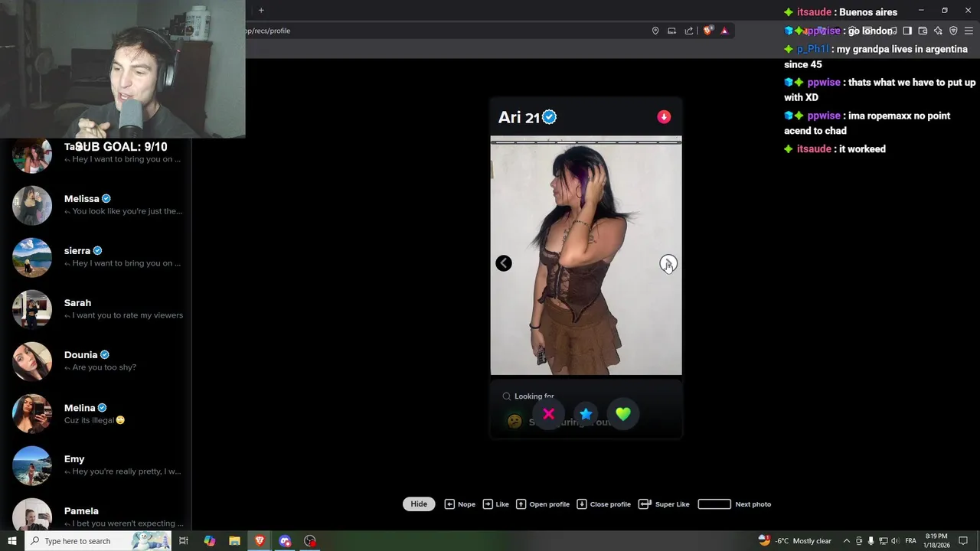Image resolution: width=980 pixels, height=551 pixels.
Task: Click the Next photo shortcut hint
Action: coord(734,504)
